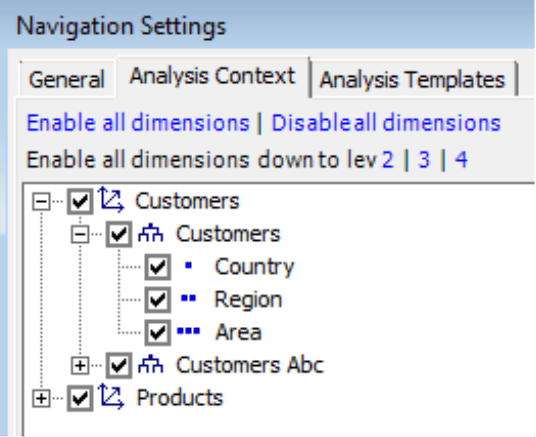Screen dimensions: 536x437
Task: Click the Area level three-dot icon
Action: pos(188,331)
